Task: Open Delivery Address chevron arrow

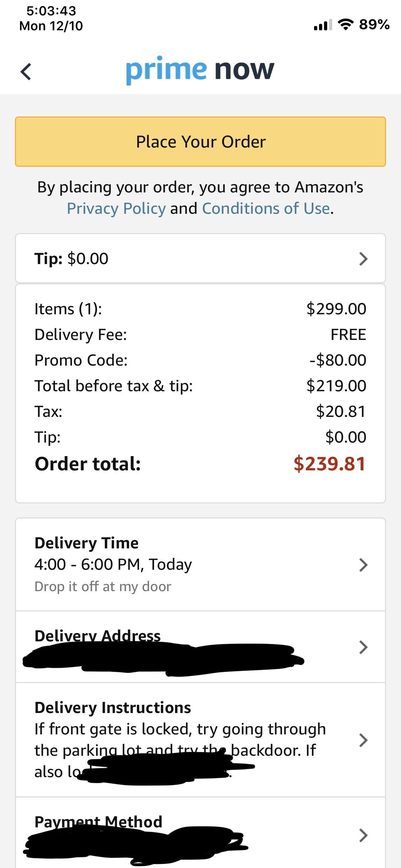Action: tap(363, 647)
